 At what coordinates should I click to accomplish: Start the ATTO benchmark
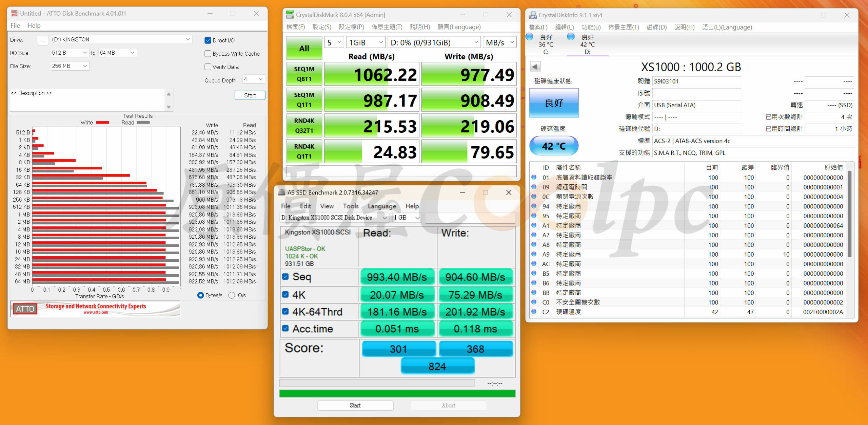coord(250,95)
